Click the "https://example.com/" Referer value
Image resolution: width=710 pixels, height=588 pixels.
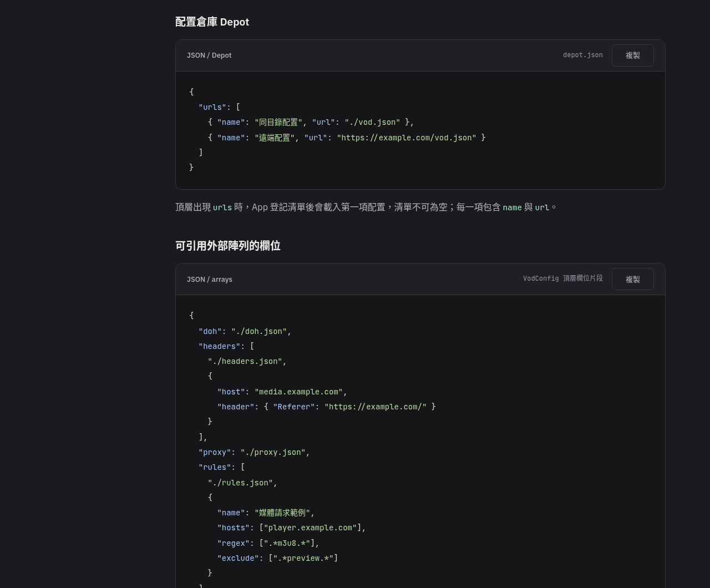point(376,407)
